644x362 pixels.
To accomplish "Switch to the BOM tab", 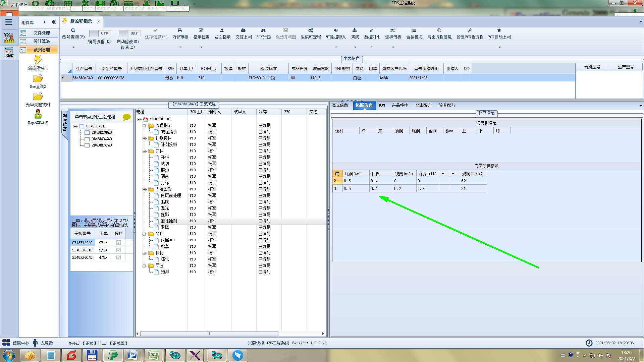I will [382, 105].
